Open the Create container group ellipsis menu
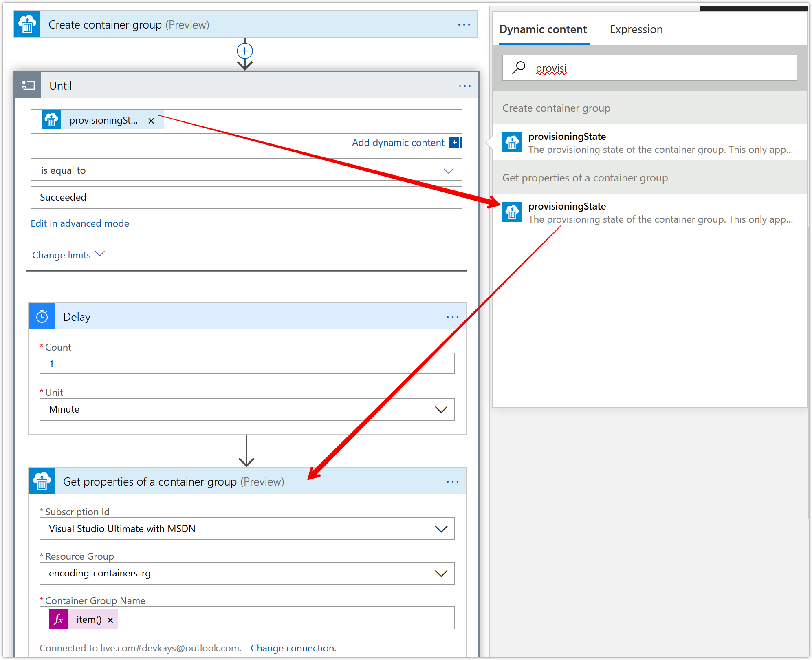Viewport: 812px width, 660px height. [x=464, y=24]
